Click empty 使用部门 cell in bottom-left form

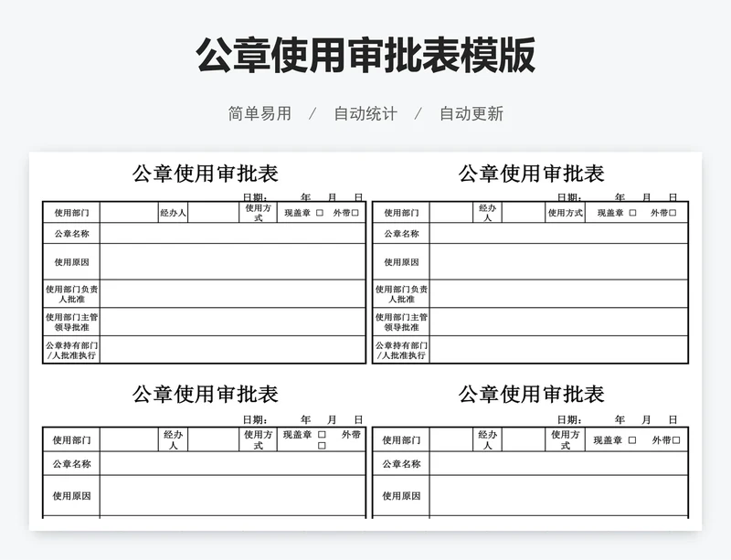click(x=129, y=439)
